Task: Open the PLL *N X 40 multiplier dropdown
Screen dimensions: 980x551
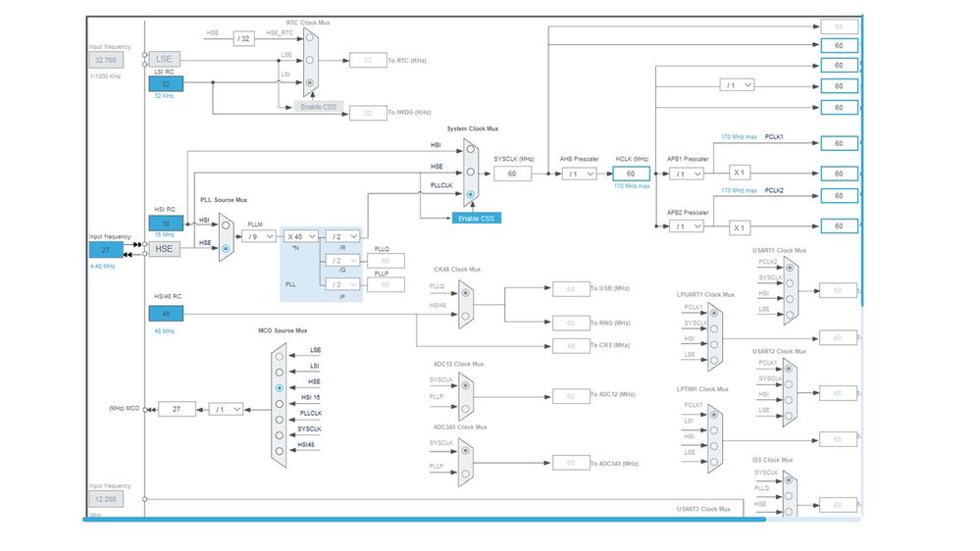Action: click(301, 236)
